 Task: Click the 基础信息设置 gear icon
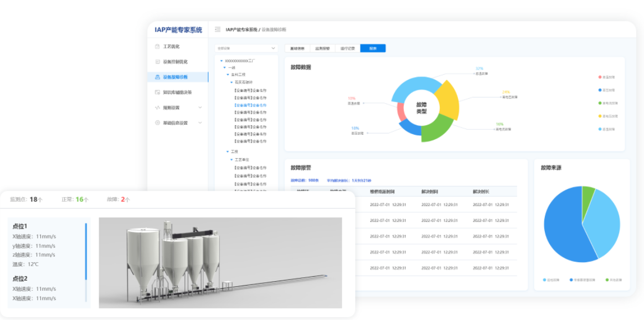[158, 123]
